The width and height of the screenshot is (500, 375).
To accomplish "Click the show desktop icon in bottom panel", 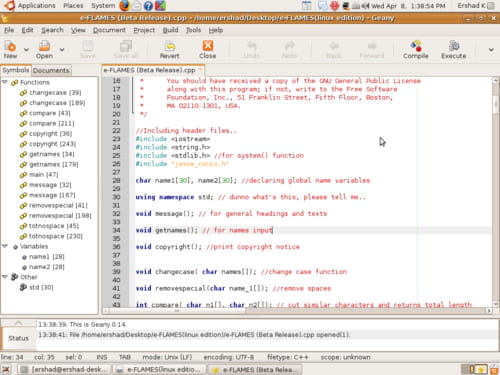I will (6, 369).
